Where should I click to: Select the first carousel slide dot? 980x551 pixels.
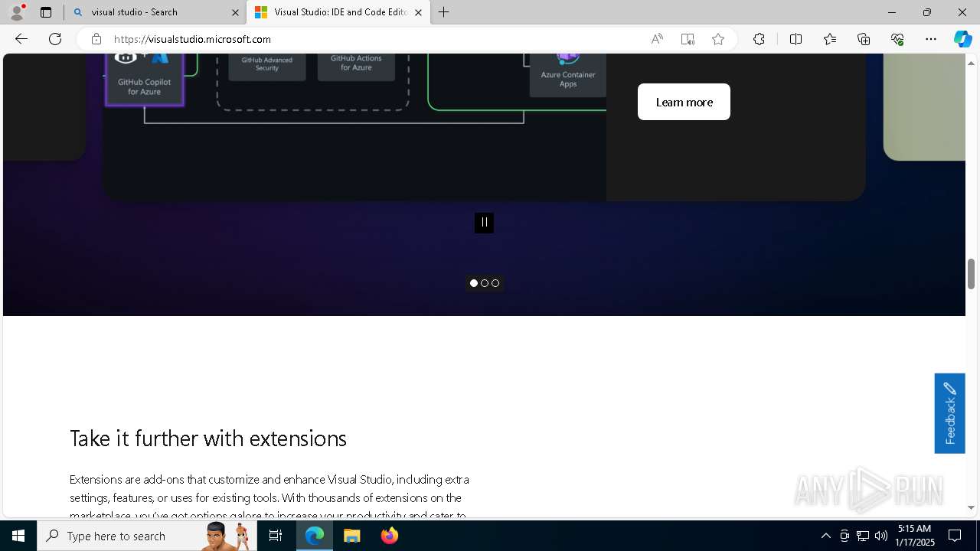pos(474,283)
